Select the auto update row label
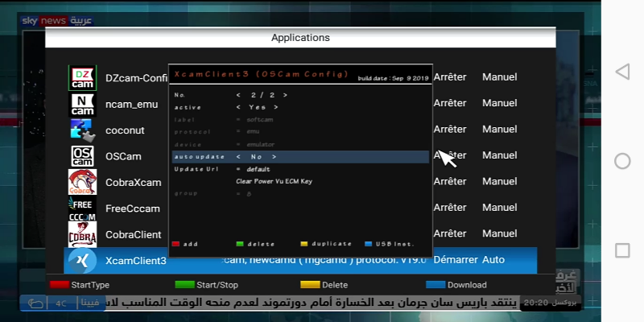Image resolution: width=644 pixels, height=322 pixels. (x=199, y=157)
